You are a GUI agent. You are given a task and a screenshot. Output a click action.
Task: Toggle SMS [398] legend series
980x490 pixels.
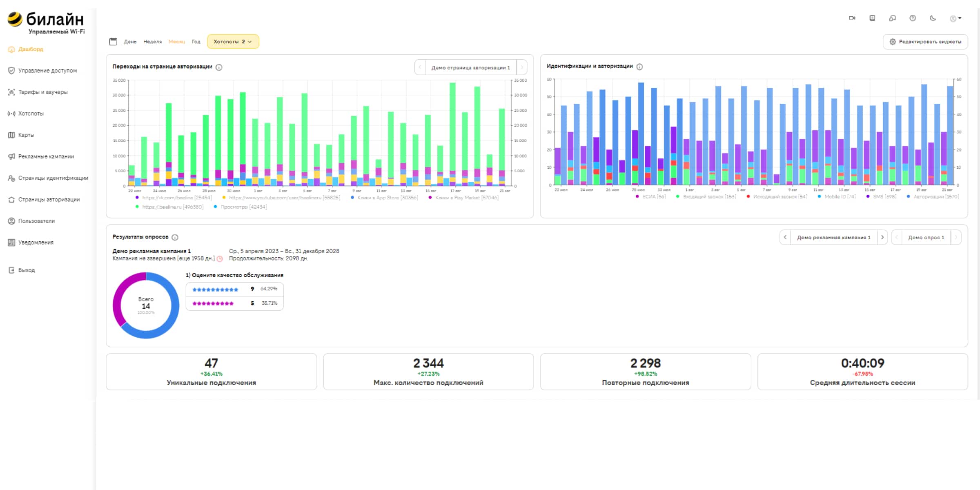tap(881, 197)
